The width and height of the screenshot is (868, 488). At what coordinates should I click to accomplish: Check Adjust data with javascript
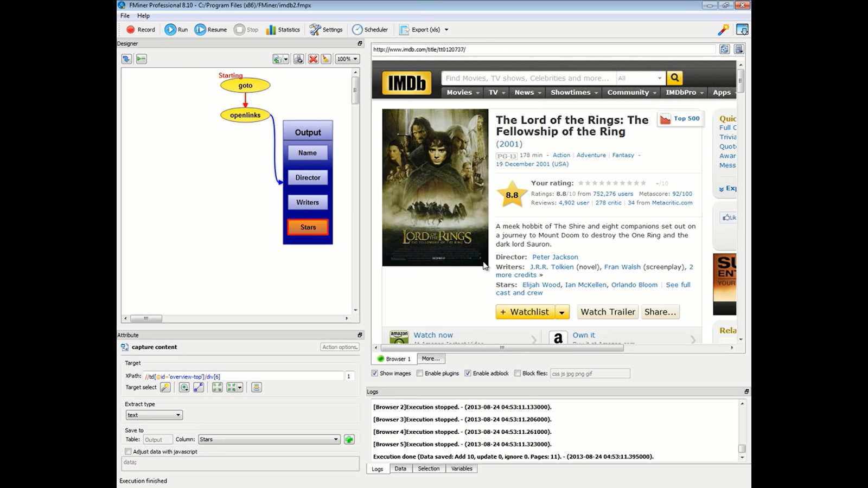(x=129, y=451)
